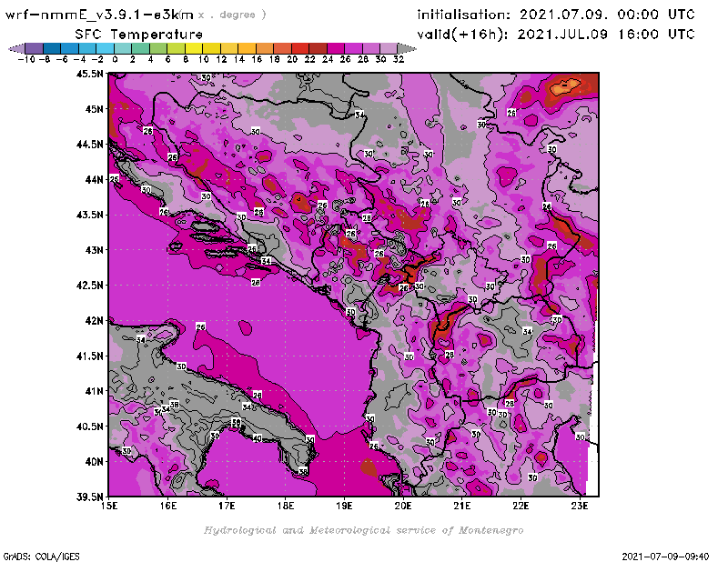
Task: Click the model title wrf-nmmE_v3.9.1-e3km
Action: coord(99,15)
